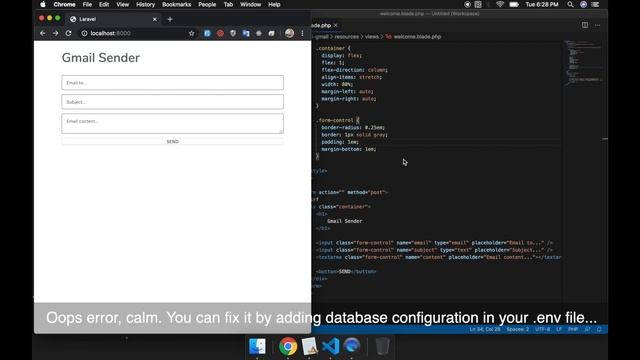The height and width of the screenshot is (360, 640).
Task: Open VS Code notifications bell
Action: point(599,329)
